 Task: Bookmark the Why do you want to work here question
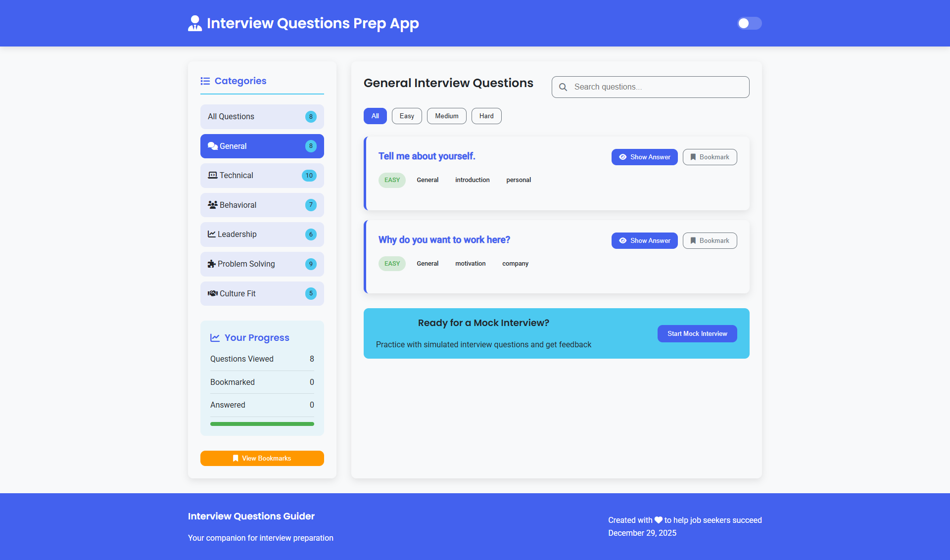pos(710,240)
